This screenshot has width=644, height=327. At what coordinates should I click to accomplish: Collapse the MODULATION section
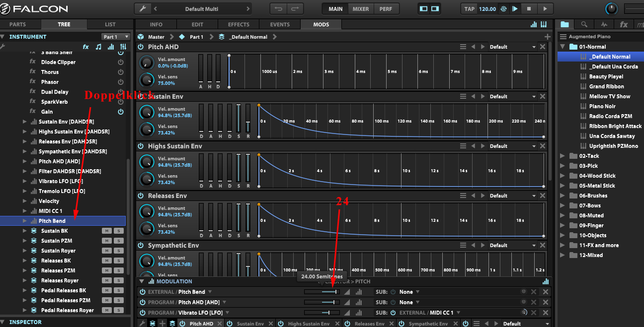pyautogui.click(x=141, y=281)
